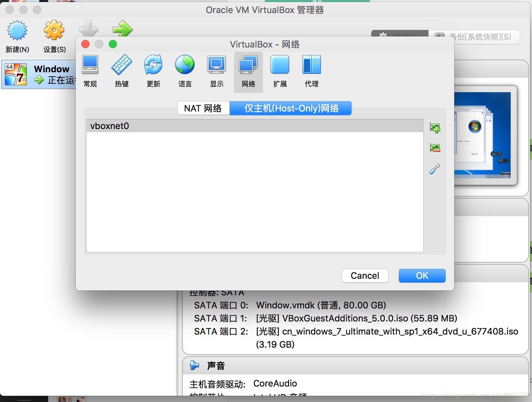This screenshot has width=532, height=402.
Task: Open the 显示 (Display) monitor pane
Action: click(x=217, y=72)
